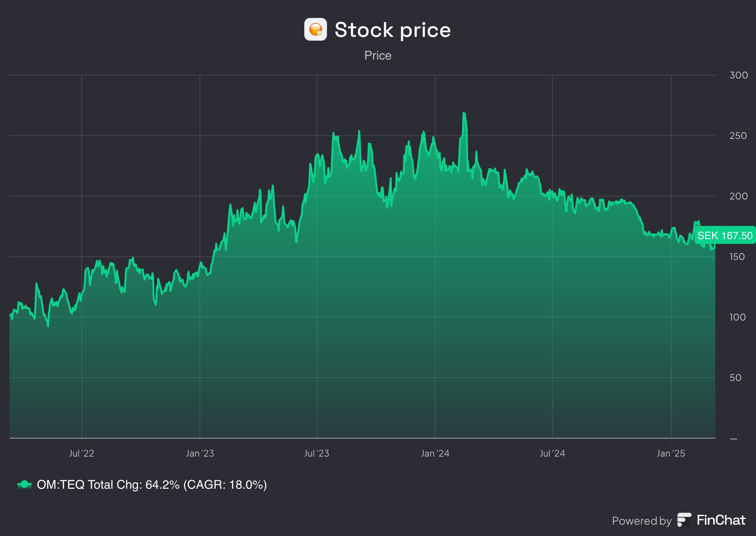Click the orange company logo icon
Screen dimensions: 756x536
315,29
